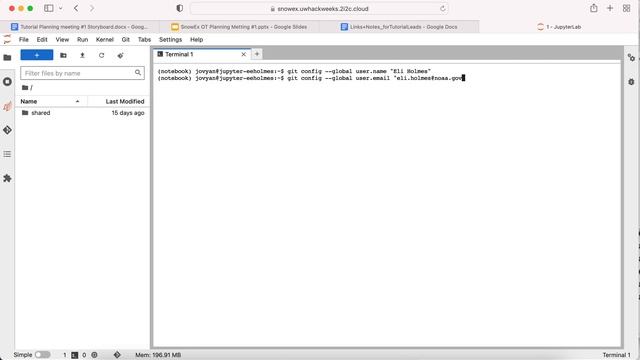This screenshot has height=360, width=640.
Task: Click Terminal 1 status bar label
Action: 616,355
